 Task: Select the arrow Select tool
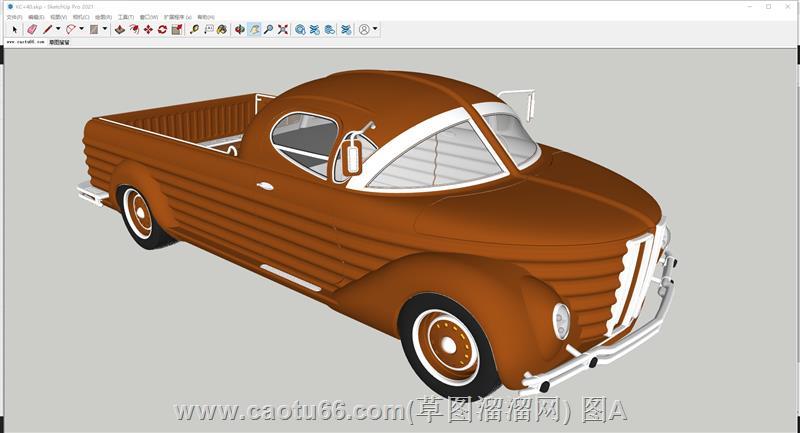[15, 30]
